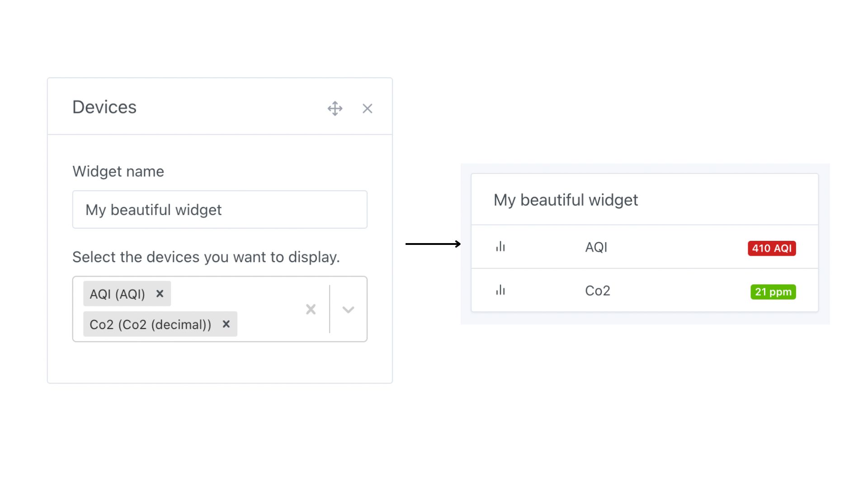The height and width of the screenshot is (488, 868).
Task: Click the Co2 (Co2 (decimal)) tag label
Action: click(x=150, y=324)
